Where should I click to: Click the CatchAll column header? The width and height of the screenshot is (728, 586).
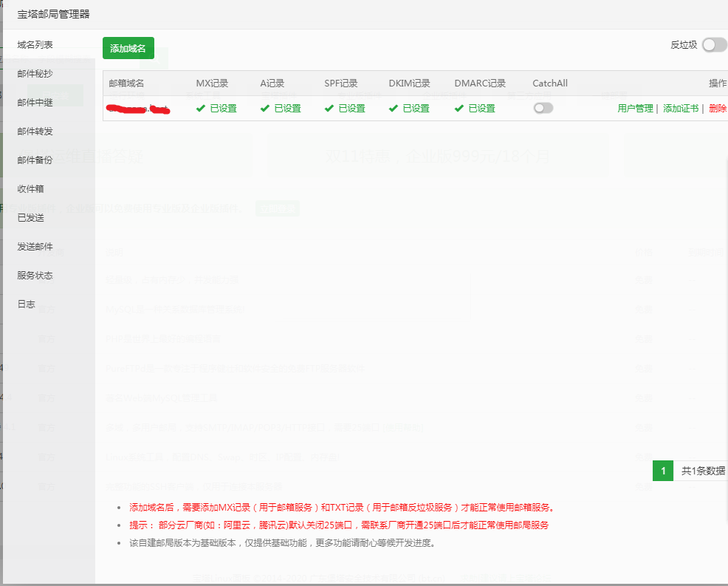[x=550, y=84]
